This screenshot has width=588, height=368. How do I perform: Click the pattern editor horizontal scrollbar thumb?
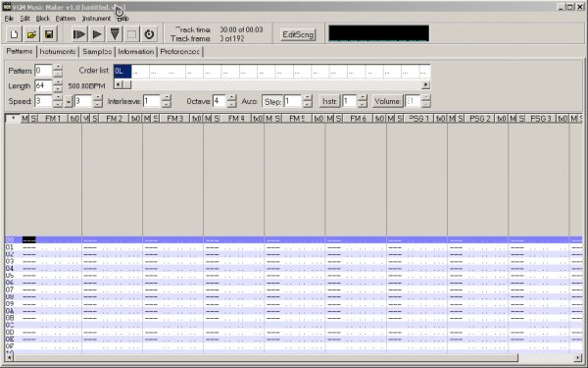[266, 357]
